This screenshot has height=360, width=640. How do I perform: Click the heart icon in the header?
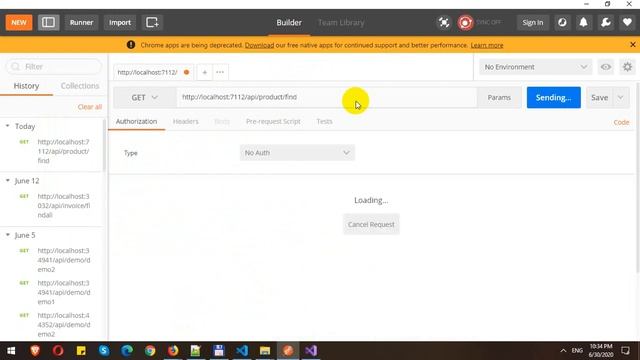tap(627, 22)
